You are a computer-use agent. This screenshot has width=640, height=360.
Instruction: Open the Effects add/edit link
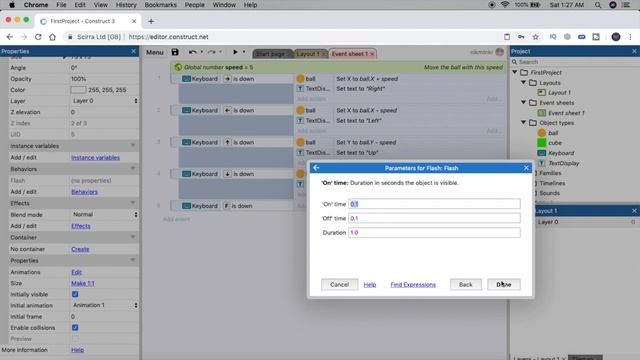point(81,226)
